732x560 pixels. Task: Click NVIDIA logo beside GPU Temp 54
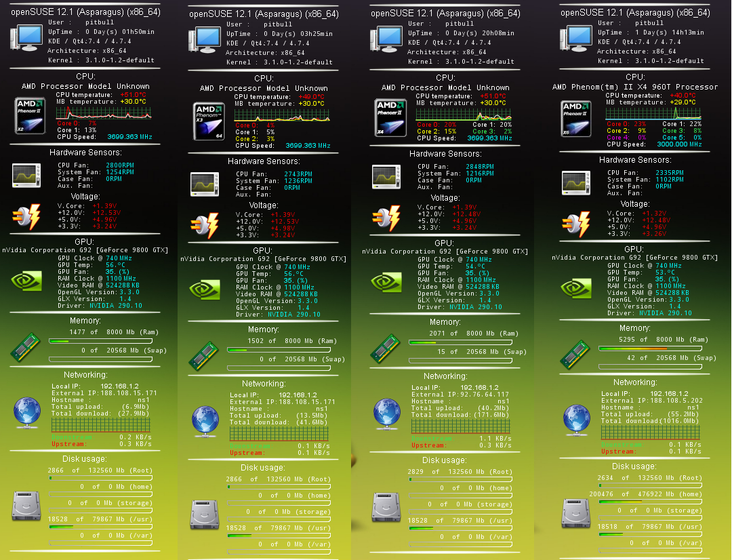pos(386,282)
